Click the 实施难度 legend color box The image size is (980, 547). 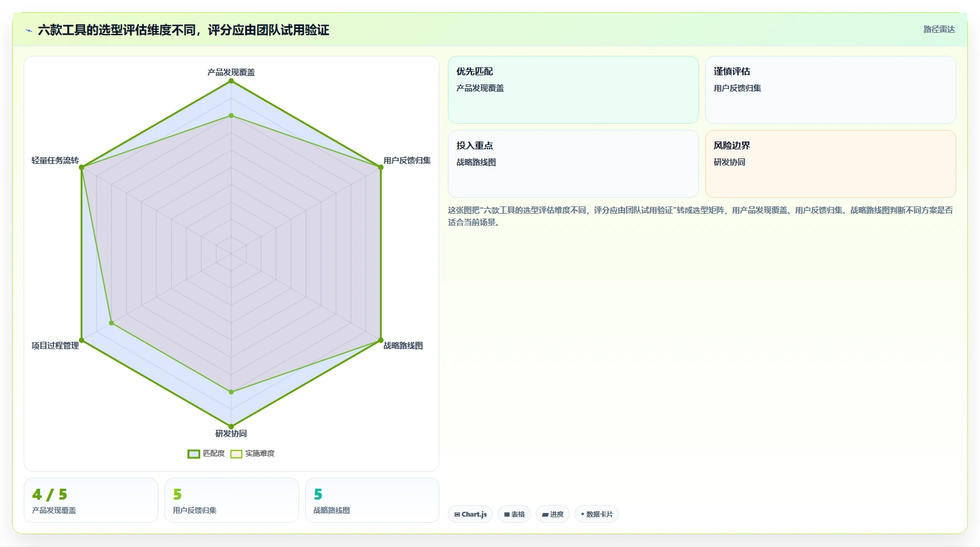pyautogui.click(x=236, y=454)
